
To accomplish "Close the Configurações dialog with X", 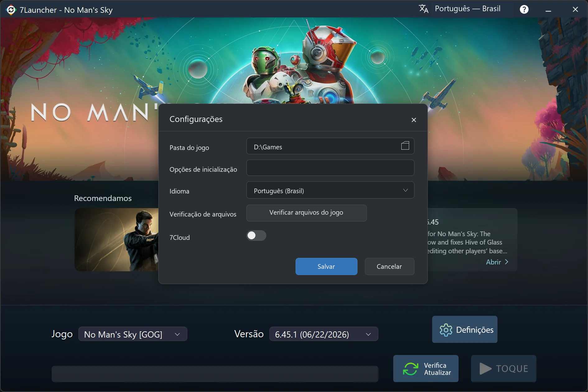I will [414, 120].
